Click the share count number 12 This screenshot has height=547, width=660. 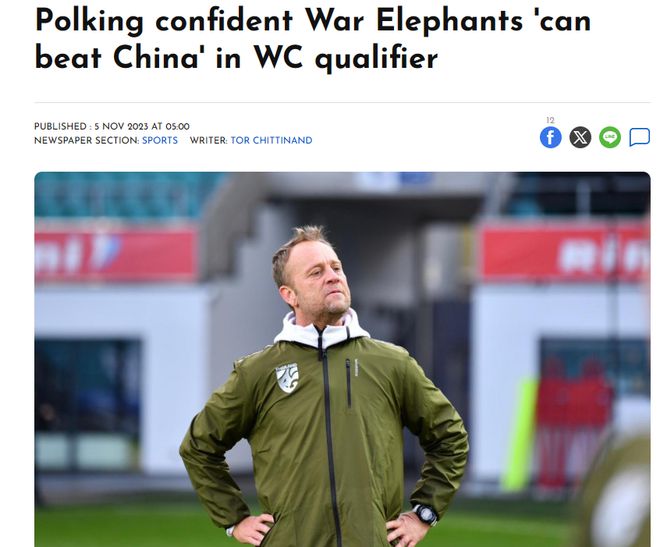(550, 120)
